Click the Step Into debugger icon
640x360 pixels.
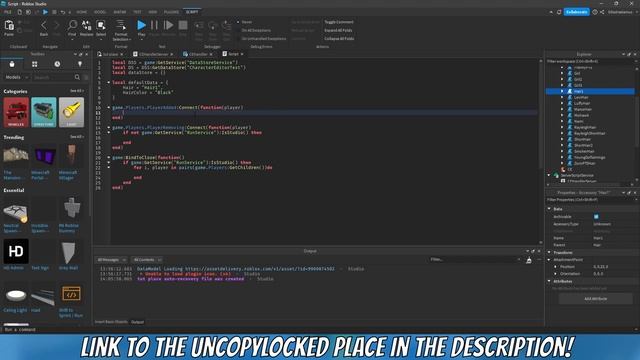[199, 26]
